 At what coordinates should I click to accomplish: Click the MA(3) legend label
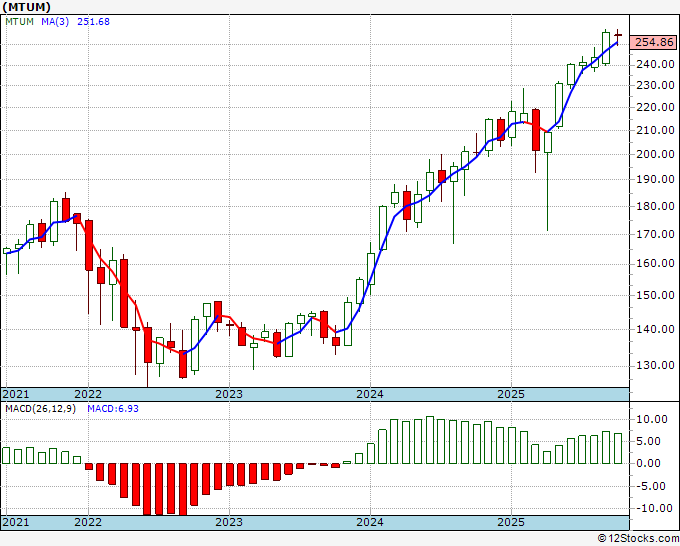tap(55, 22)
